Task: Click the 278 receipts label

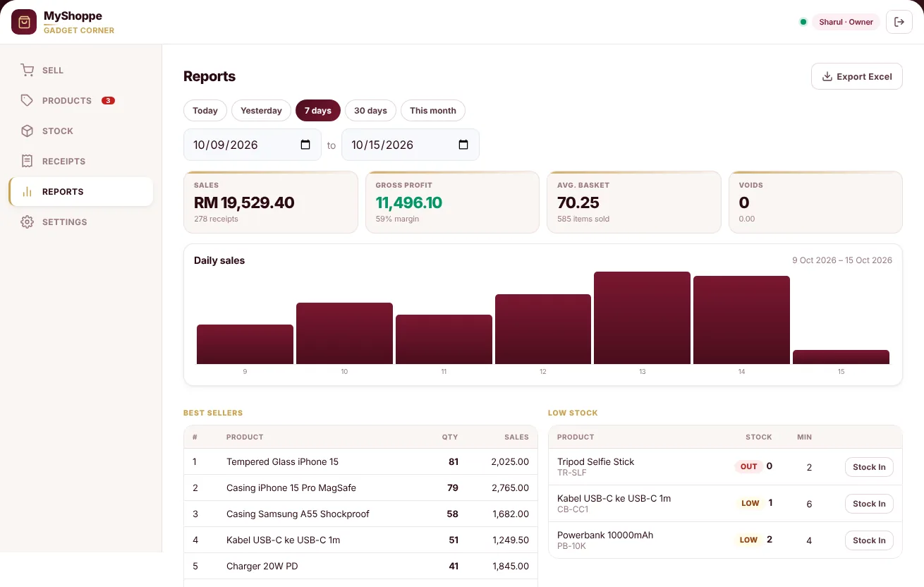Action: (x=216, y=219)
